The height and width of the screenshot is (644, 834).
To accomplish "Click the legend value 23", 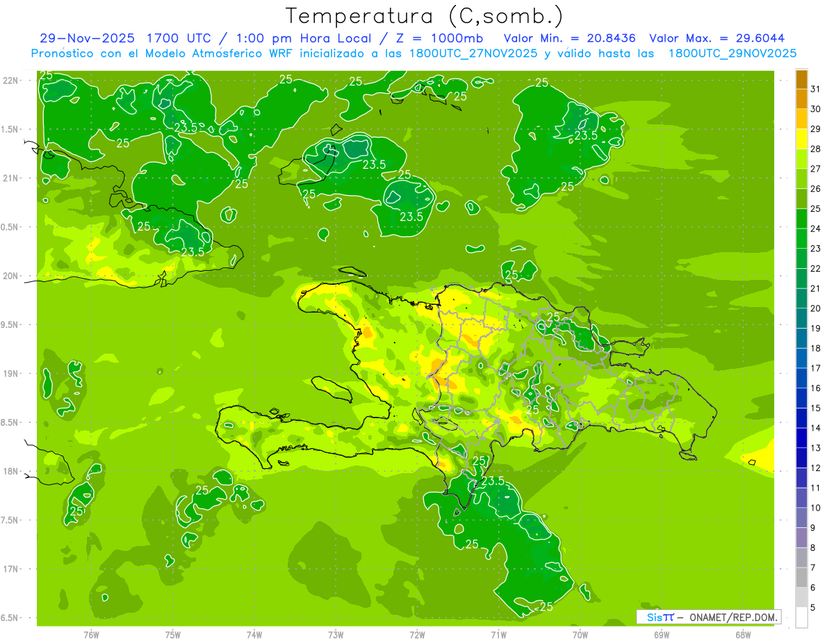I will coord(816,249).
